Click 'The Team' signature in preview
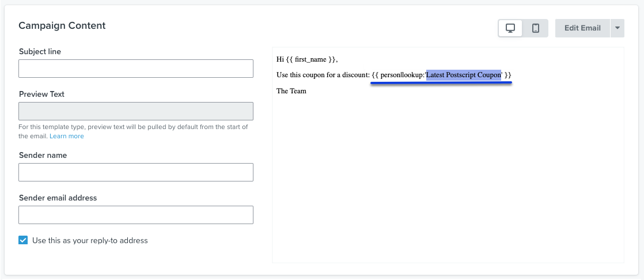 (291, 91)
